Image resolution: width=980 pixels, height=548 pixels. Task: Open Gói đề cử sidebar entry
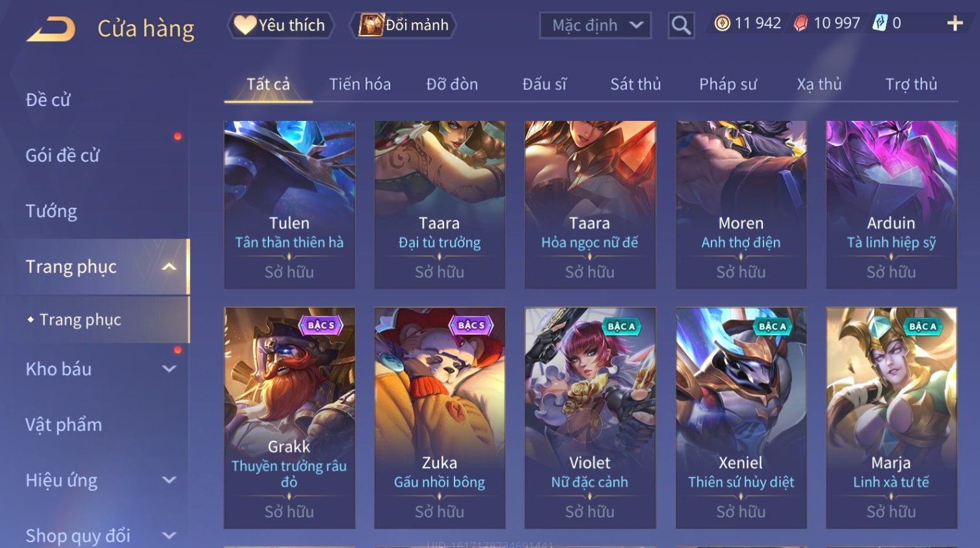[62, 155]
